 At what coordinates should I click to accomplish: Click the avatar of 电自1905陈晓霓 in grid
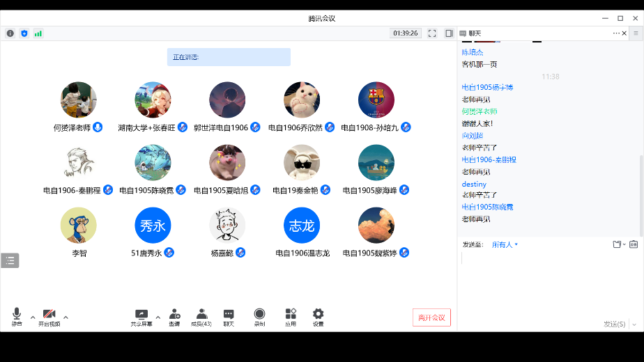153,162
